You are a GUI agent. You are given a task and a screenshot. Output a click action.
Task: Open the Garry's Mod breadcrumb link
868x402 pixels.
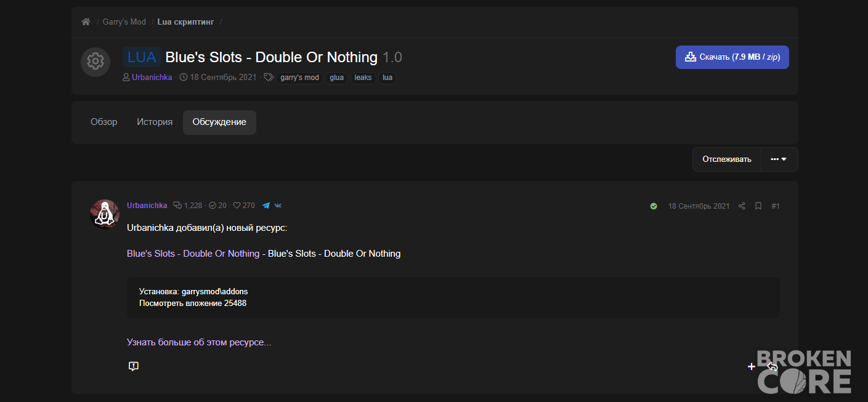click(x=124, y=22)
